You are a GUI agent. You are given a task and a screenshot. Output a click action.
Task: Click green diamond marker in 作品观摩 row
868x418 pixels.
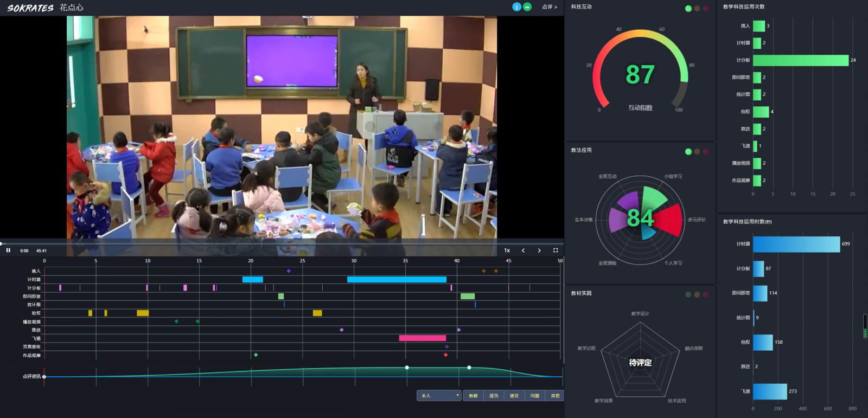(256, 355)
